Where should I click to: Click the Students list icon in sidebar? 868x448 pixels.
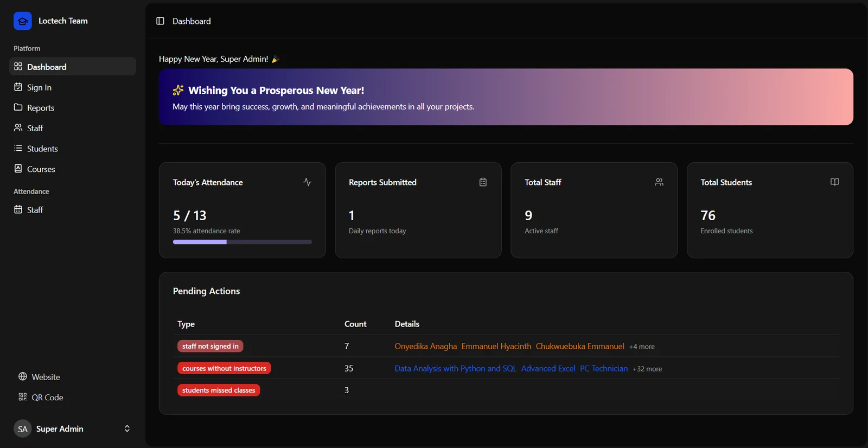[18, 148]
